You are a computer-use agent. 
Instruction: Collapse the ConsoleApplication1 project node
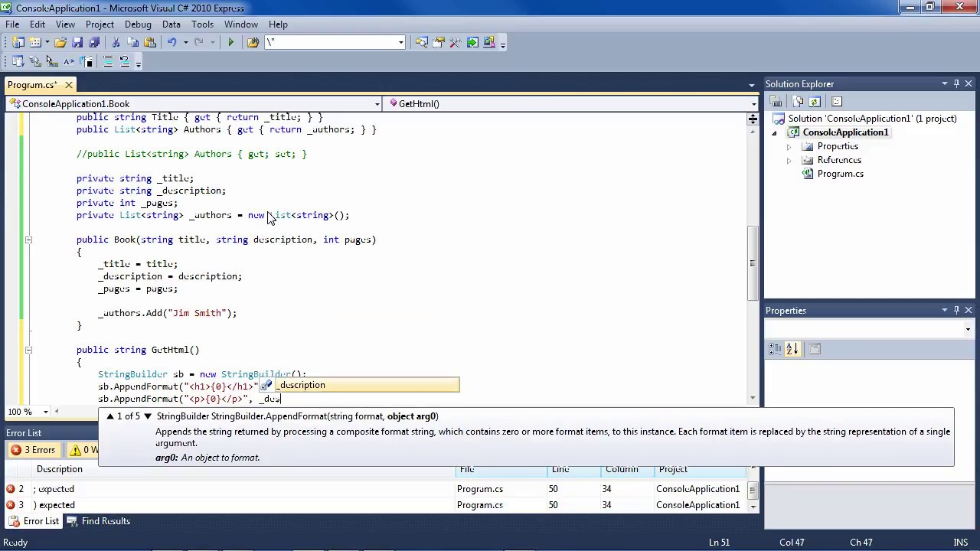(774, 132)
